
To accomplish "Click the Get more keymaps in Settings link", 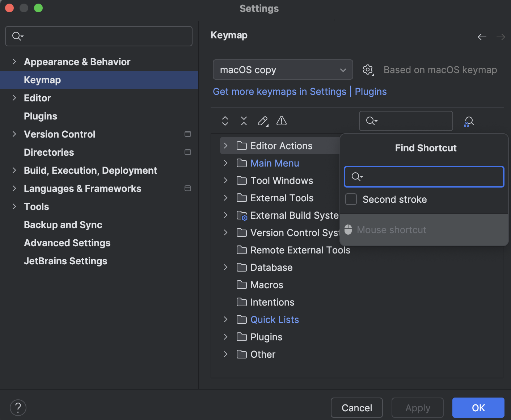I will click(279, 91).
